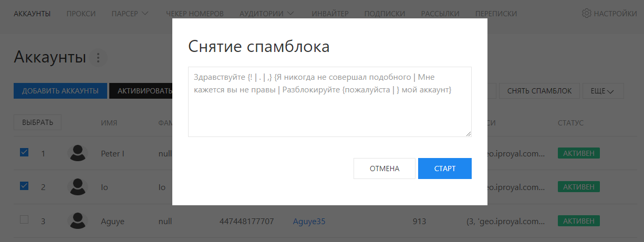Open the Рассылки menu item
The width and height of the screenshot is (644, 242).
click(x=440, y=14)
